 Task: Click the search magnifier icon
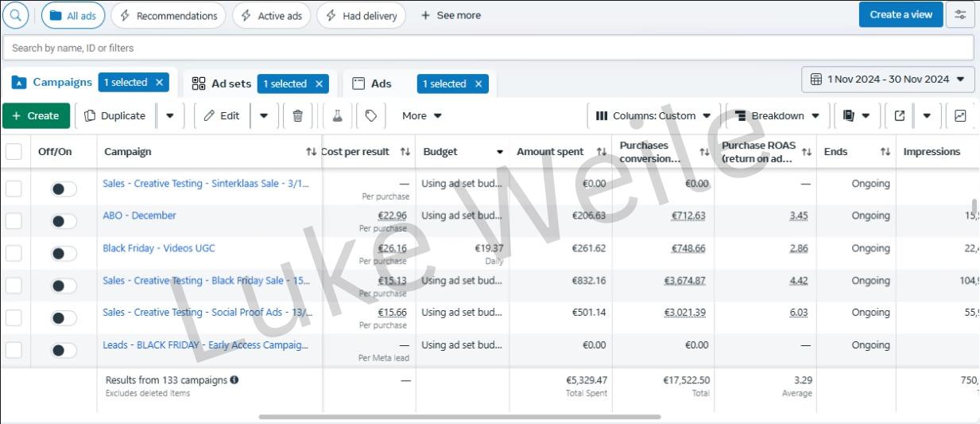(x=16, y=15)
